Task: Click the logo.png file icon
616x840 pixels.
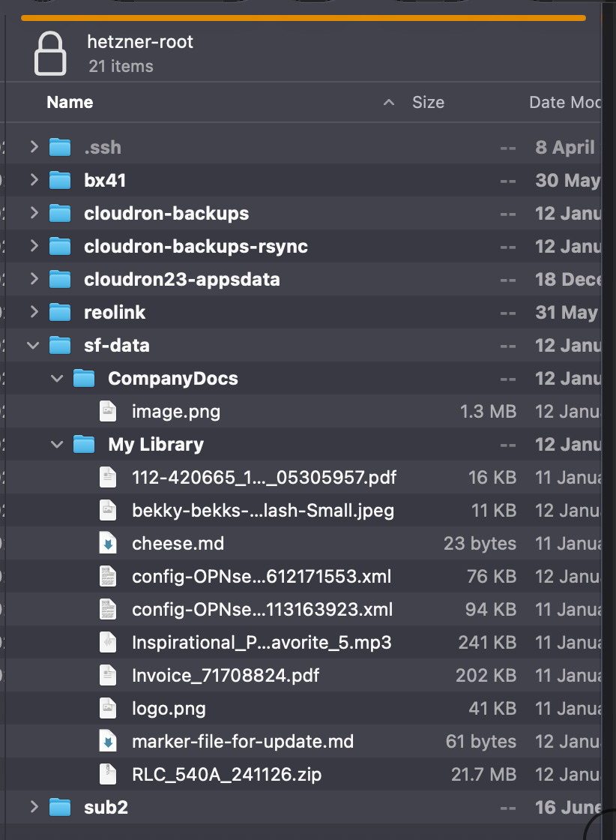Action: point(107,708)
